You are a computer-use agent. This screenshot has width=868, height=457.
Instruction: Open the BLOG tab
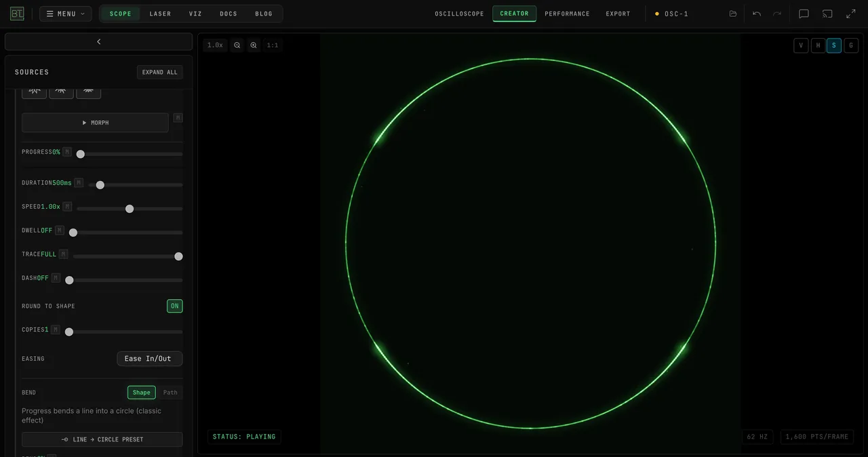click(264, 14)
